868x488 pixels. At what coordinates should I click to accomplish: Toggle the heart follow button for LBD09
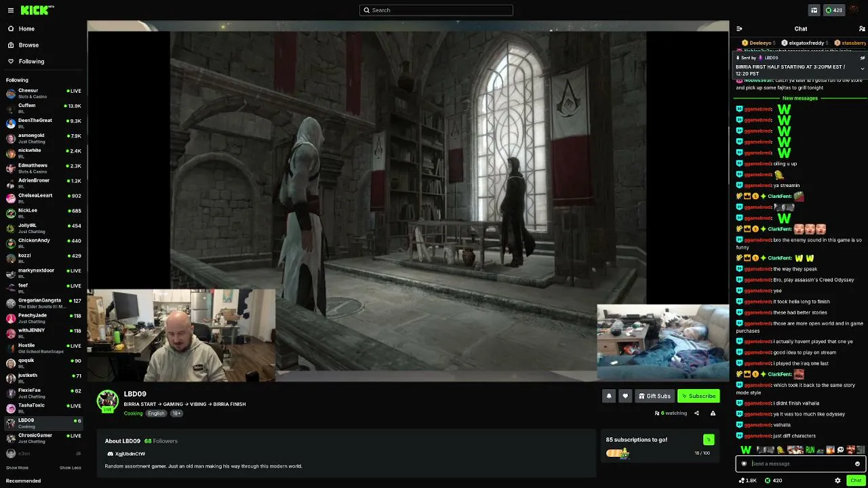(x=625, y=396)
